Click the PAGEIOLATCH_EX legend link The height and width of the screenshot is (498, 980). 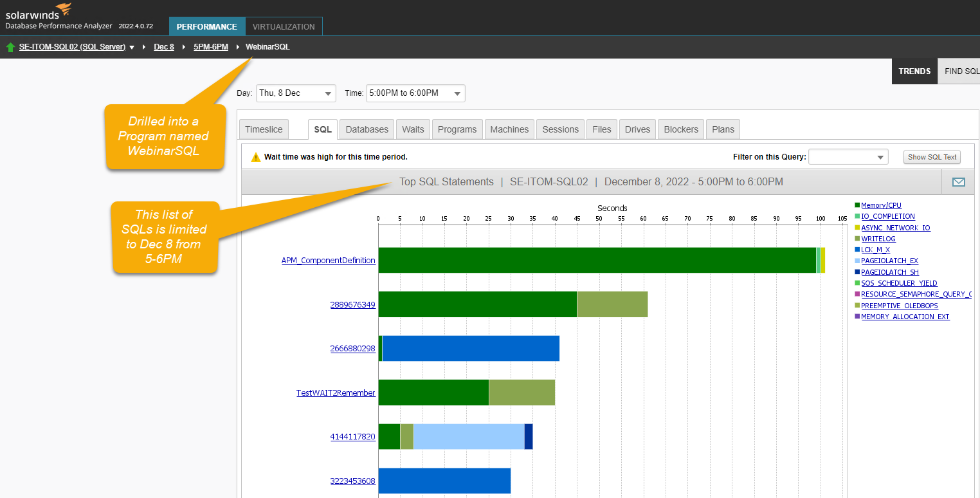[889, 261]
